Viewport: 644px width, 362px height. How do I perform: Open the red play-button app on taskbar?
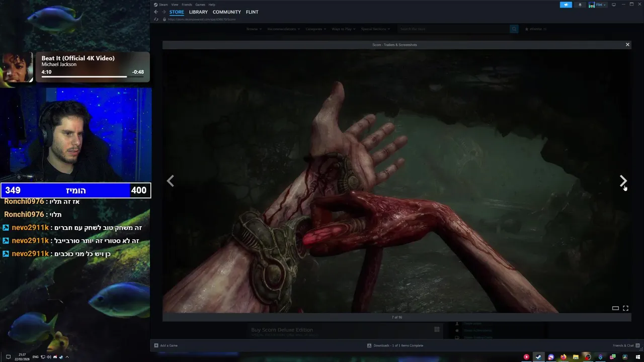pyautogui.click(x=526, y=357)
